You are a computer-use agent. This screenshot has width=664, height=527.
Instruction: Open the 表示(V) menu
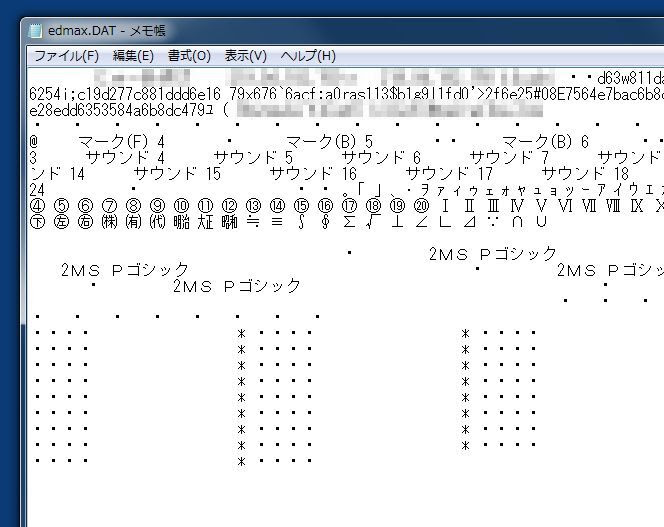246,56
